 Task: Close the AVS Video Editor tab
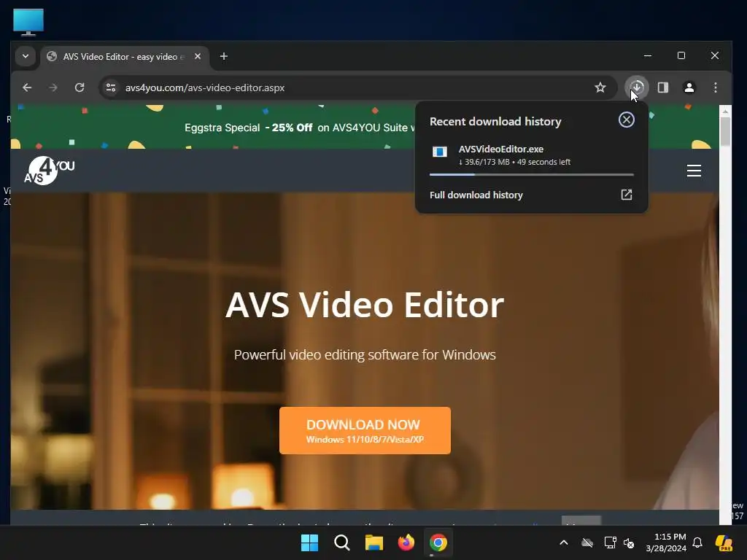[198, 56]
